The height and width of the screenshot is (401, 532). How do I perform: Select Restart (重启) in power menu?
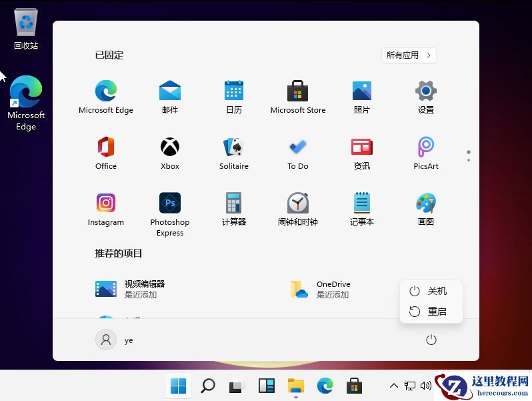coord(431,312)
